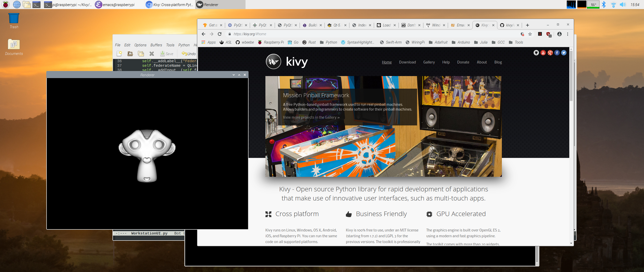Open the Apps shortcut in the bookmarks bar

(209, 42)
